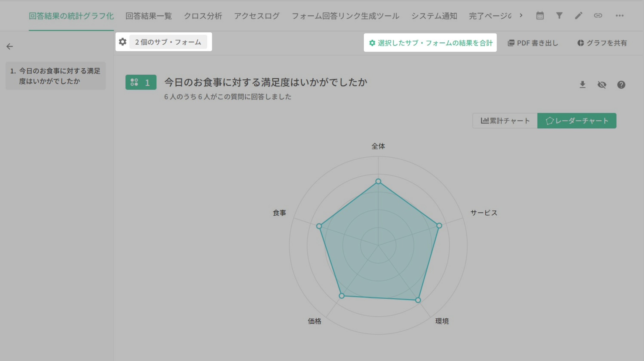Screen dimensions: 644x361
Task: Click text 6人のうち6人がこの質問に回答しました
Action: pos(228,97)
